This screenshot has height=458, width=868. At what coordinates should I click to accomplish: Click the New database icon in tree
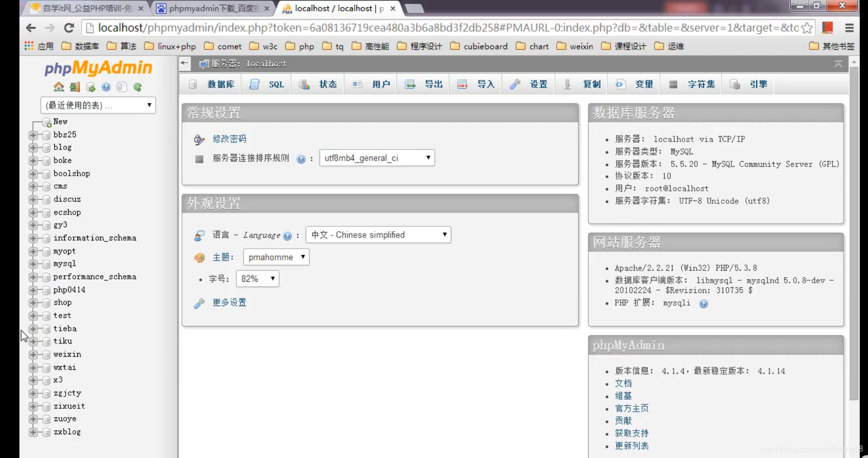coord(47,122)
